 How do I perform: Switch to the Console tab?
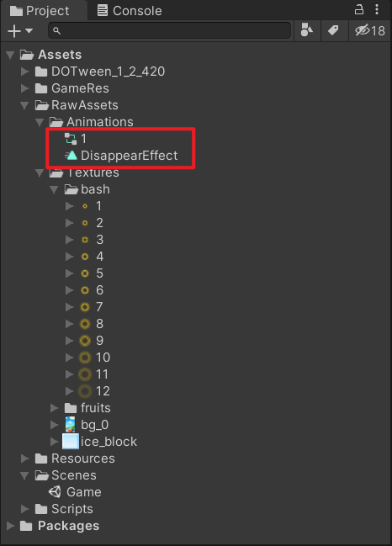130,11
